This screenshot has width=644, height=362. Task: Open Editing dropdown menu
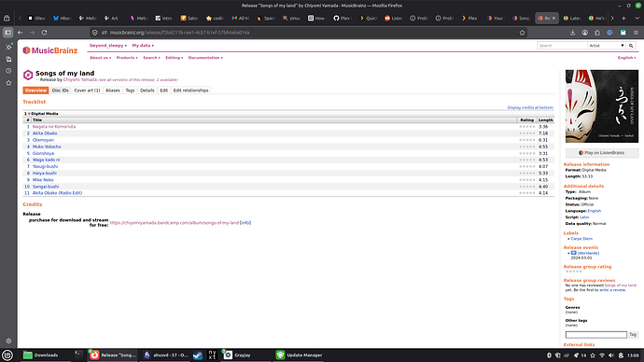pos(175,58)
